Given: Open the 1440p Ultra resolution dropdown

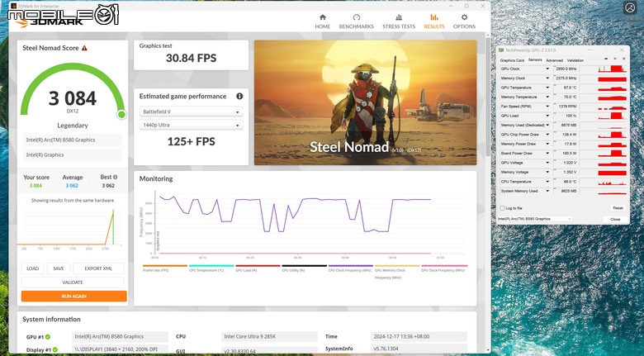Looking at the screenshot, I should coord(191,125).
